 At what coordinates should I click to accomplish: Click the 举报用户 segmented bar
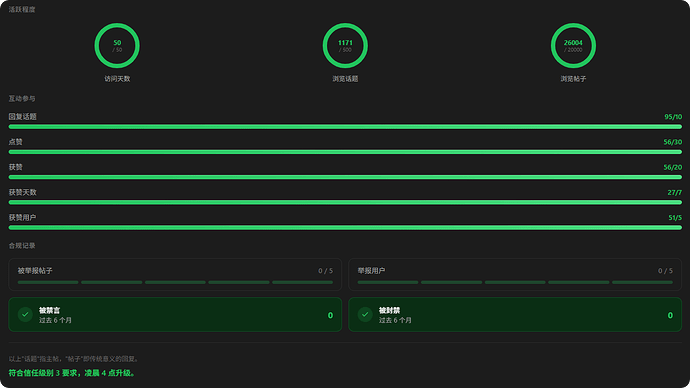click(515, 282)
